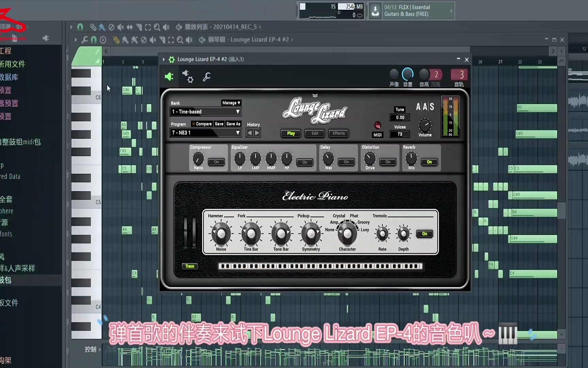
Task: Open plugin detailed settings gear icon
Action: 187,77
